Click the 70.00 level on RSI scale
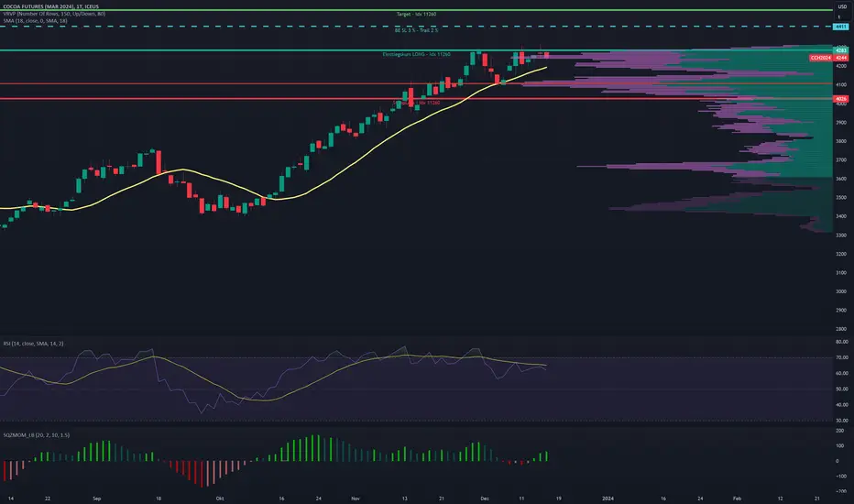This screenshot has width=854, height=504. pyautogui.click(x=842, y=357)
